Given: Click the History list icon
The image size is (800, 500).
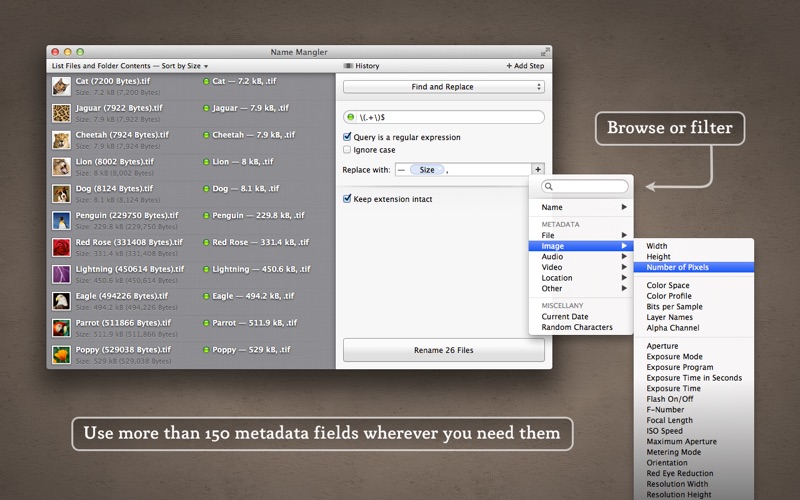Looking at the screenshot, I should pos(348,66).
